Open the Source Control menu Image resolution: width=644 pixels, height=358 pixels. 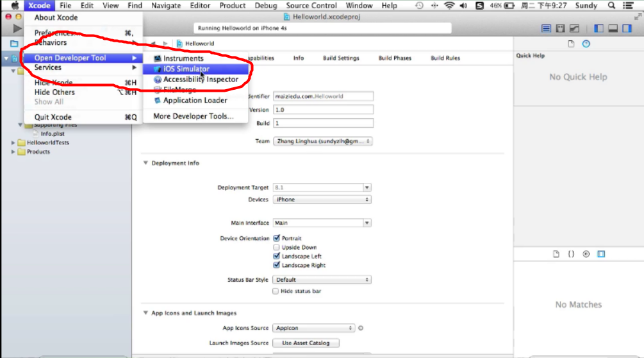coord(311,5)
